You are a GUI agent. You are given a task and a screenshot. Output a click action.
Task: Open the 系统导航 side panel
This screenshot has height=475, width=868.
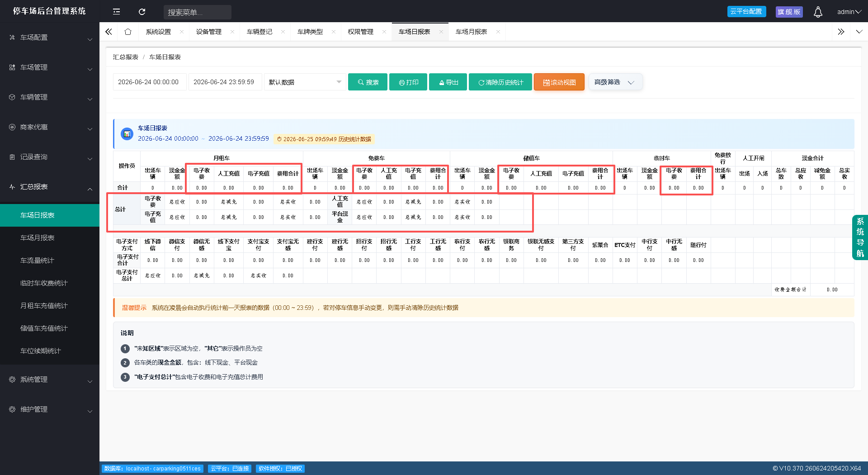[x=860, y=237]
